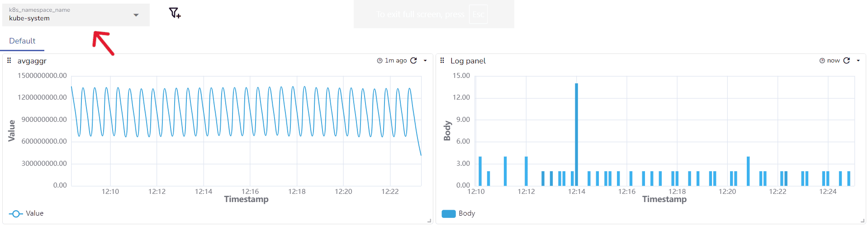Expand the avgaggr panel options caret

point(425,60)
